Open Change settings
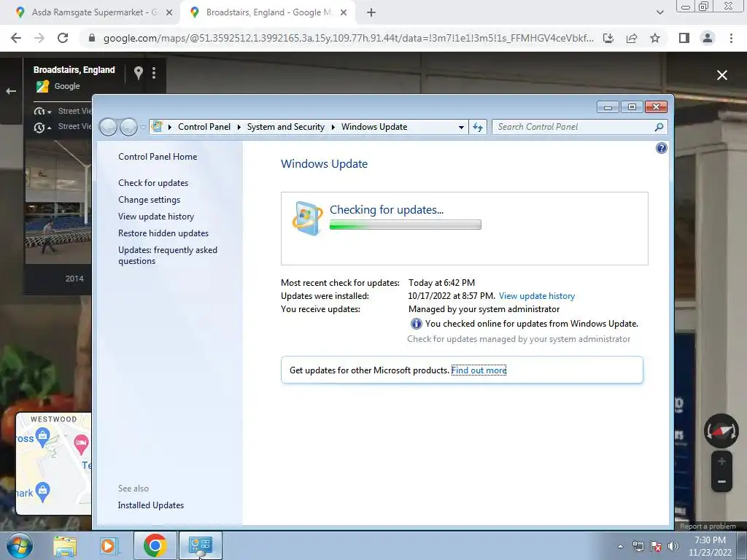 [149, 200]
